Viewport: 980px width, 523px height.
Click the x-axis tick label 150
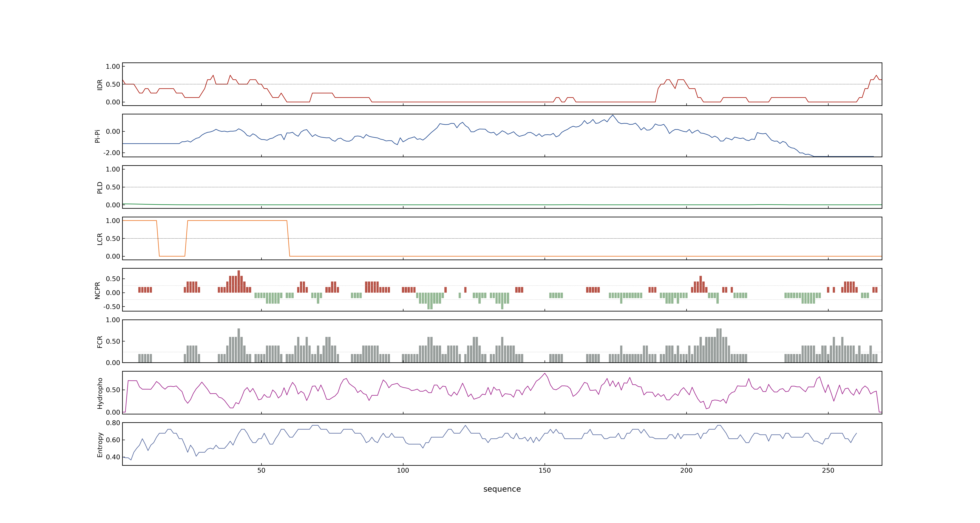coord(544,470)
